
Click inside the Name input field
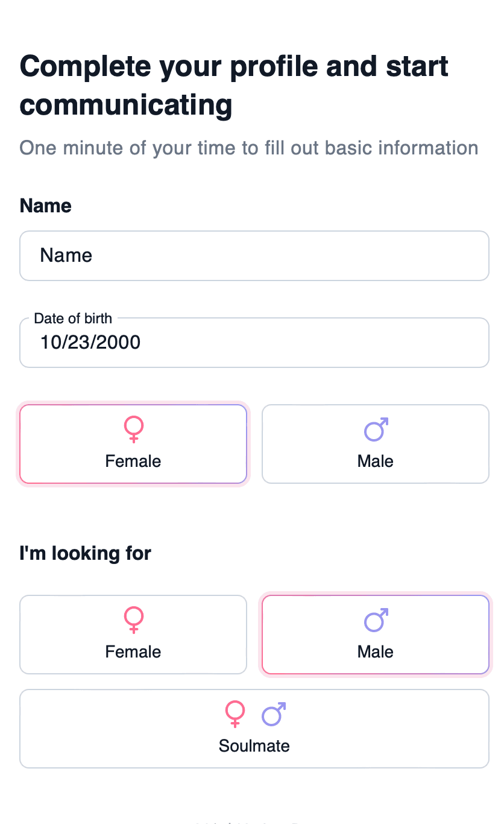point(254,256)
